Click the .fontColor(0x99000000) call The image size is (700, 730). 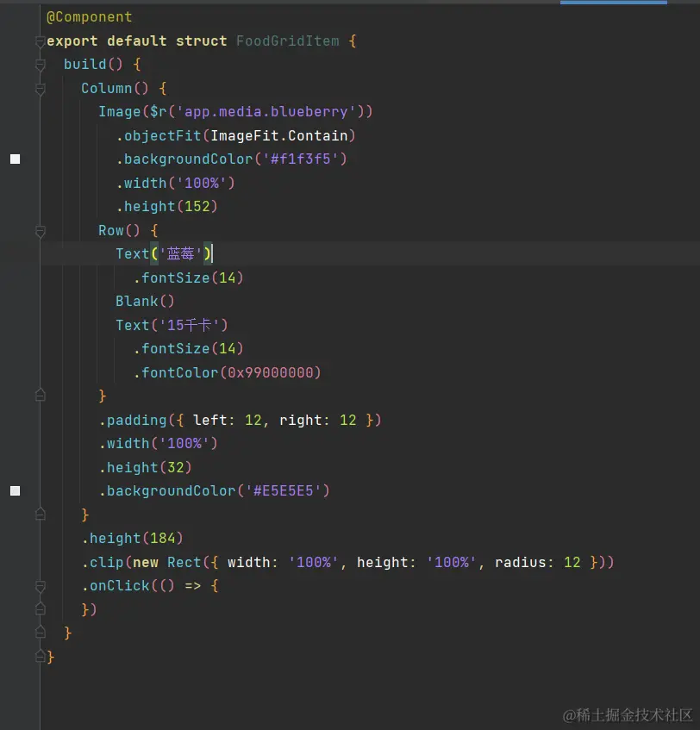(228, 372)
